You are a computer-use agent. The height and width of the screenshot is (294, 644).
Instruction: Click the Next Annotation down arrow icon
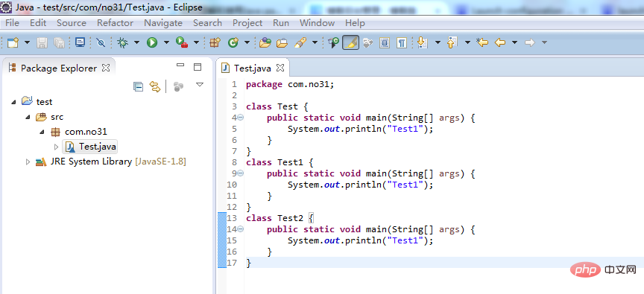coord(422,42)
